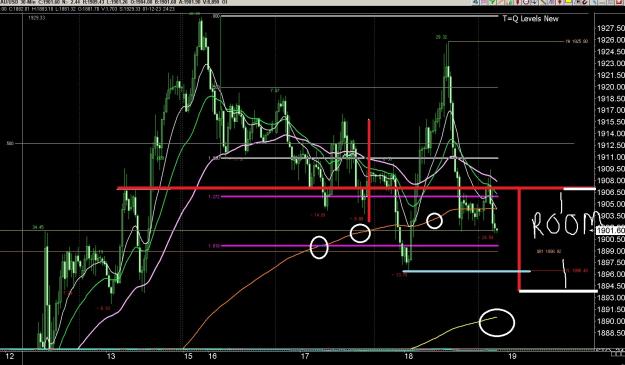Click the 1890.00 price level

(x=611, y=321)
